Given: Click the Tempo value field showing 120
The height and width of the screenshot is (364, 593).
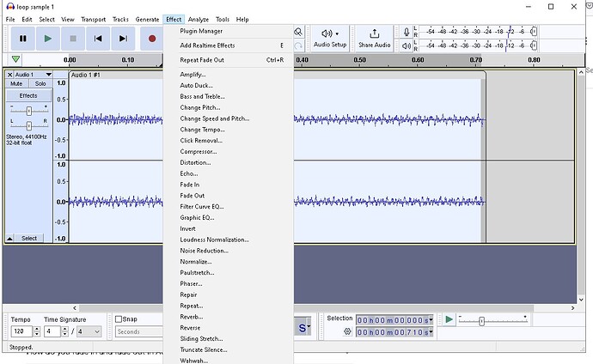Looking at the screenshot, I should (x=21, y=331).
